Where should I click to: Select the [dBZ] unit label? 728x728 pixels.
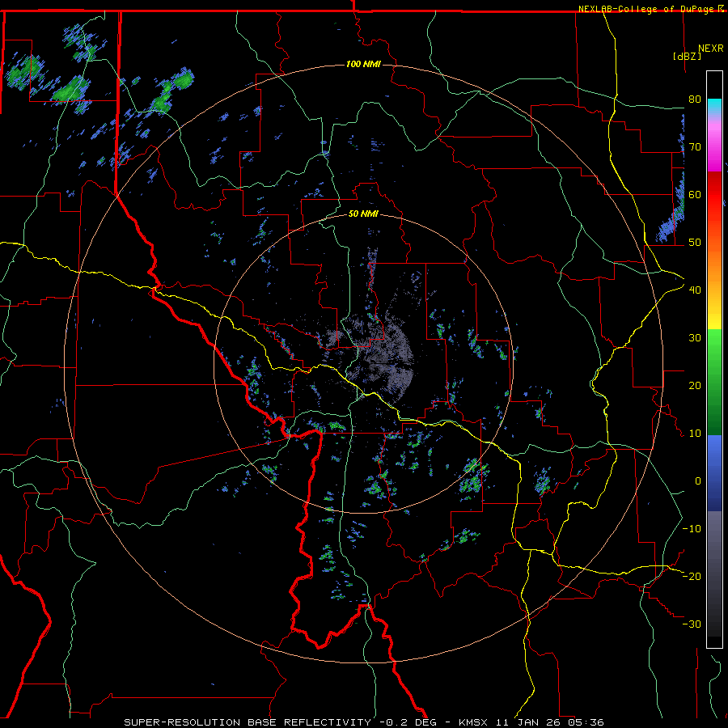point(687,56)
